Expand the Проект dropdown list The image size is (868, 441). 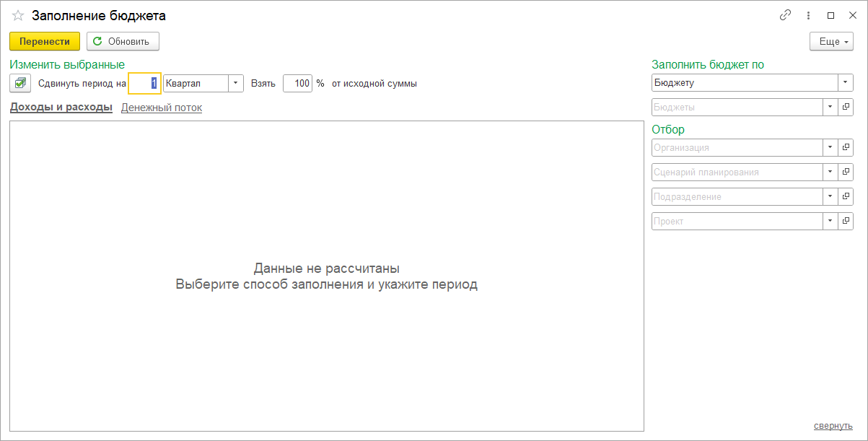pos(830,221)
